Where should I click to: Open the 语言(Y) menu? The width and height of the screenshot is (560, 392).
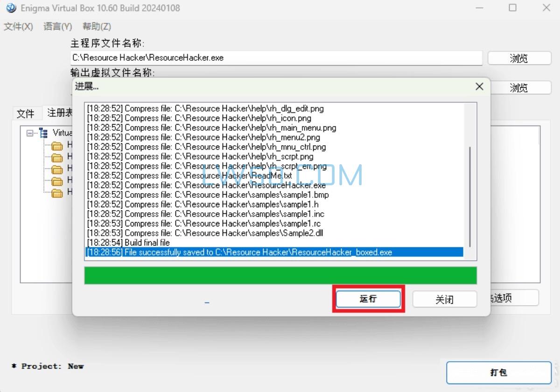[x=58, y=27]
